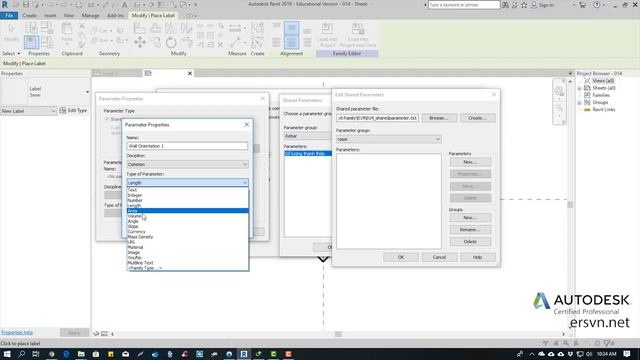640x360 pixels.
Task: Choose Volume from parameter type list
Action: (187, 216)
